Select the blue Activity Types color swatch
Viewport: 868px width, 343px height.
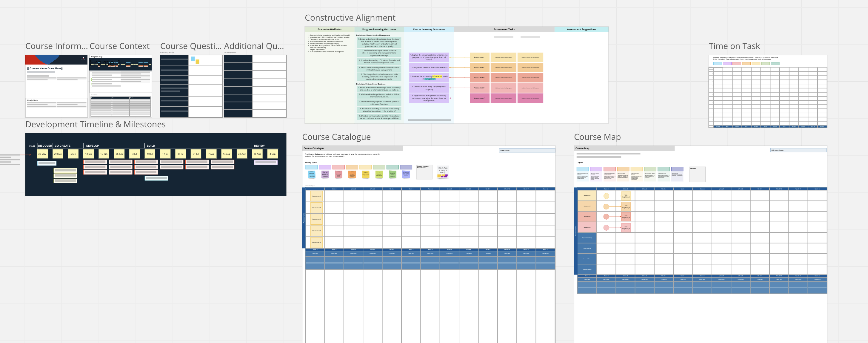[x=311, y=167]
